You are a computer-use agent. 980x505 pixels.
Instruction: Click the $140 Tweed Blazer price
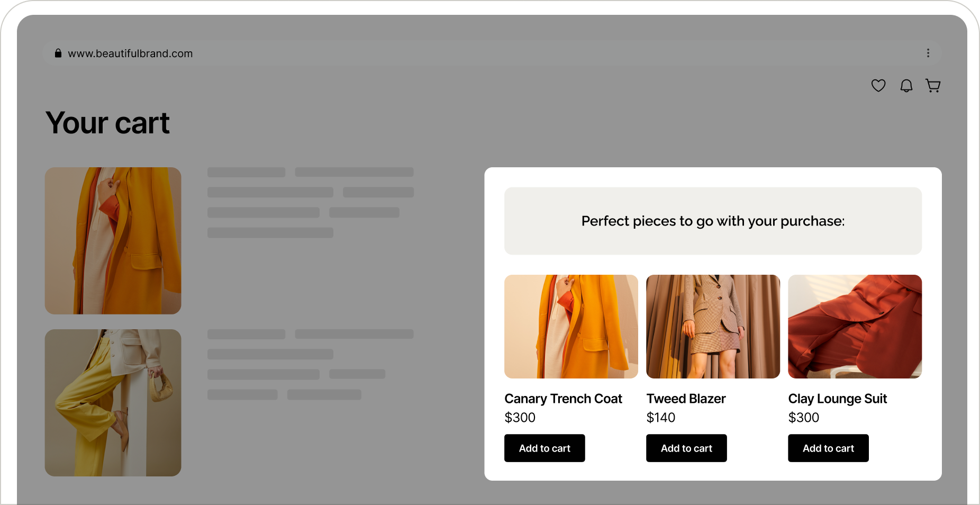click(660, 418)
